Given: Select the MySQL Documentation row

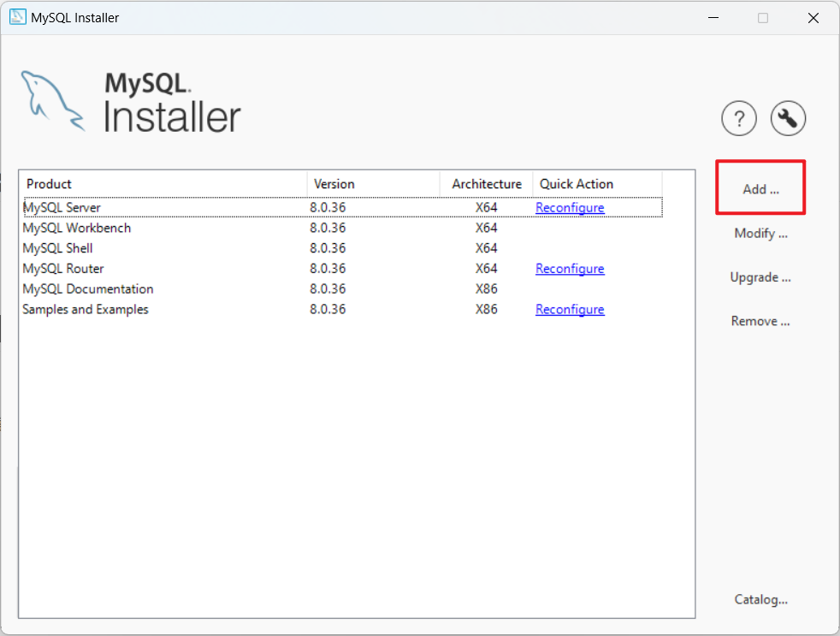Looking at the screenshot, I should (343, 289).
